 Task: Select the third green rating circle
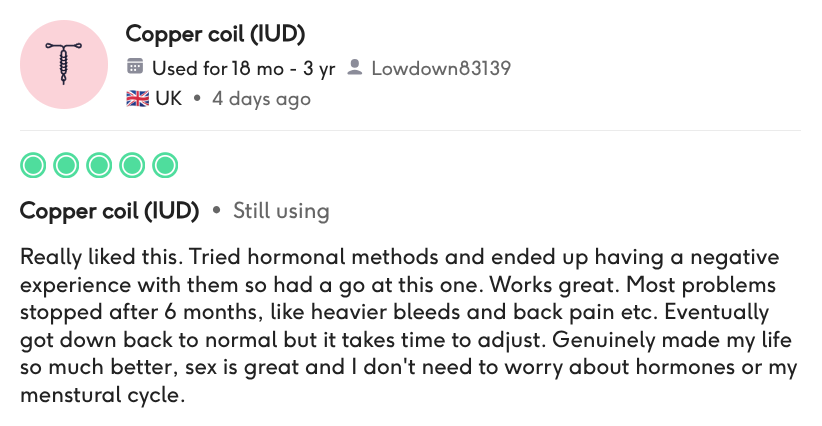[x=99, y=166]
